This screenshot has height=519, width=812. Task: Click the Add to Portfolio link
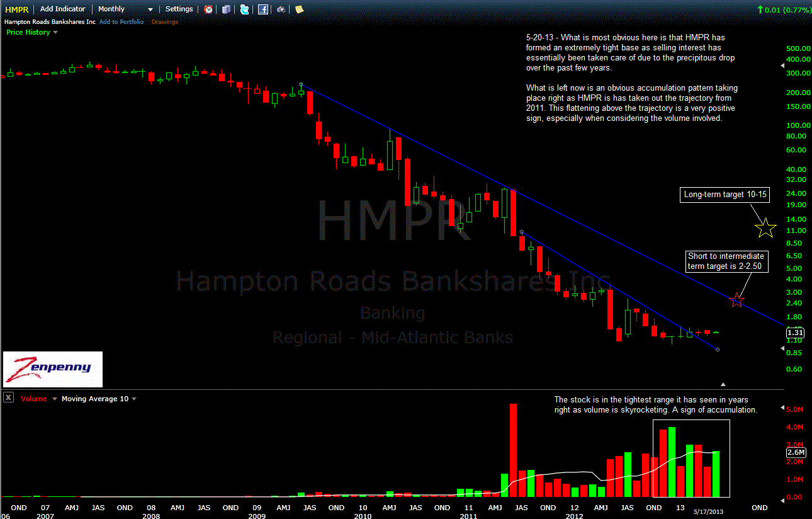(x=121, y=21)
